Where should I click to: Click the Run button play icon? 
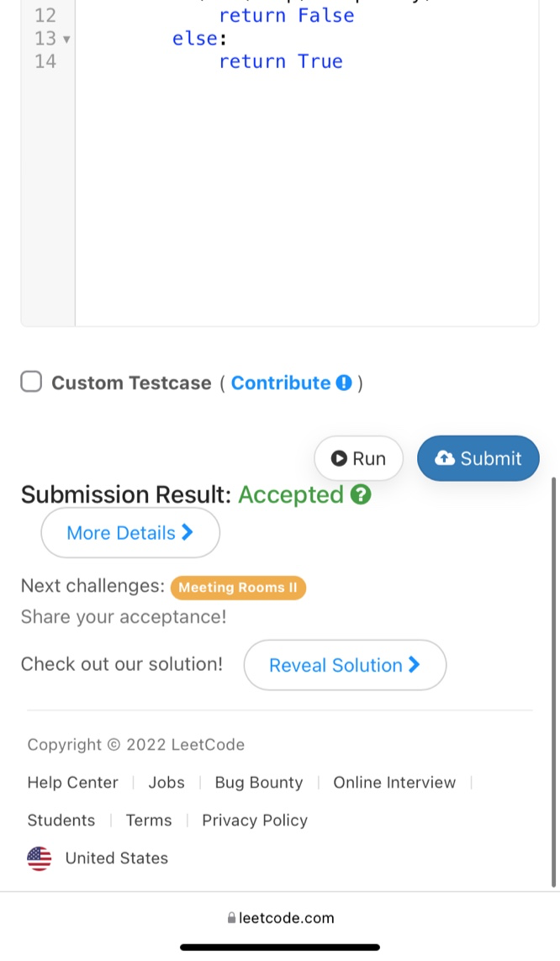339,458
